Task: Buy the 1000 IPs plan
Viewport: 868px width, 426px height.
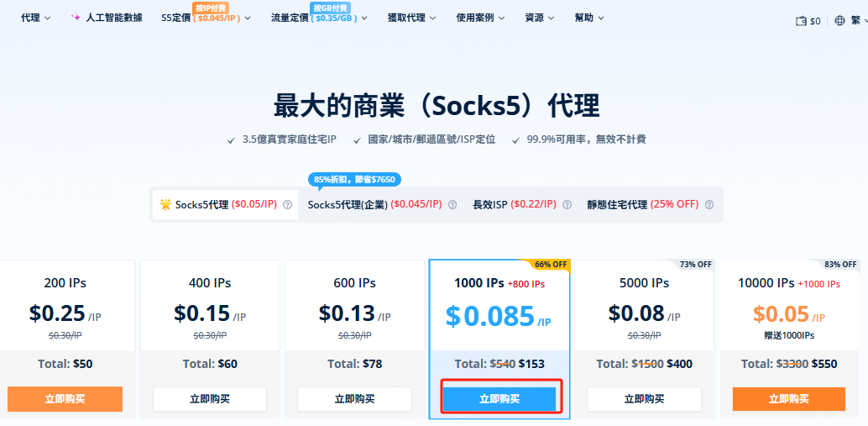Action: click(x=499, y=399)
